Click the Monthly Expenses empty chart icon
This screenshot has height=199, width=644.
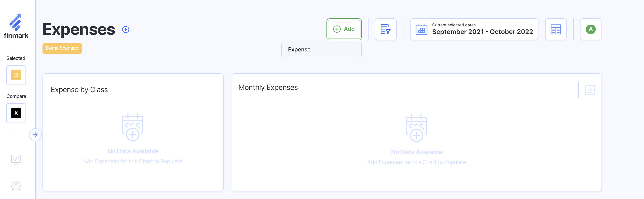tap(416, 128)
